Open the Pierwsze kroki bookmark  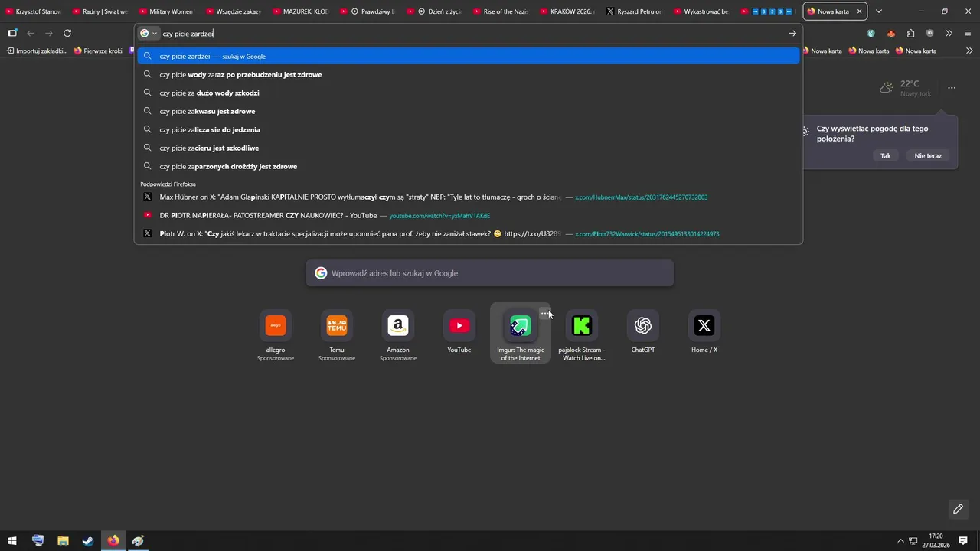tap(98, 51)
